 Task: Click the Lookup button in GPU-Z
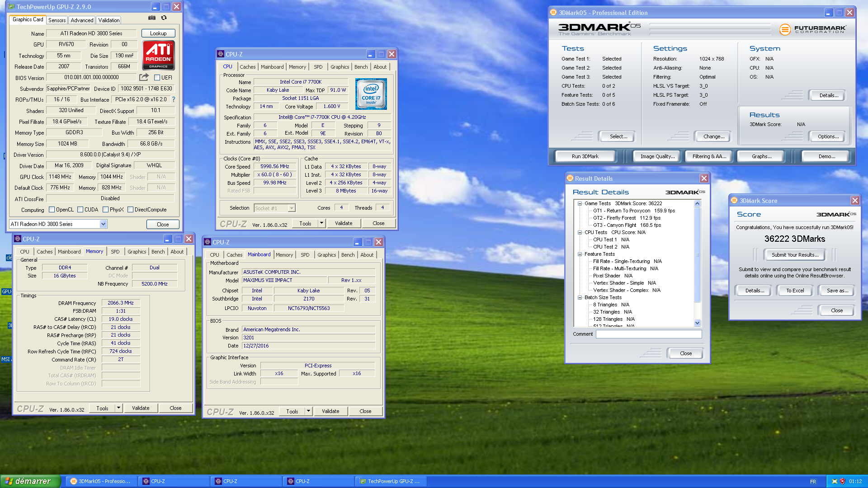158,33
